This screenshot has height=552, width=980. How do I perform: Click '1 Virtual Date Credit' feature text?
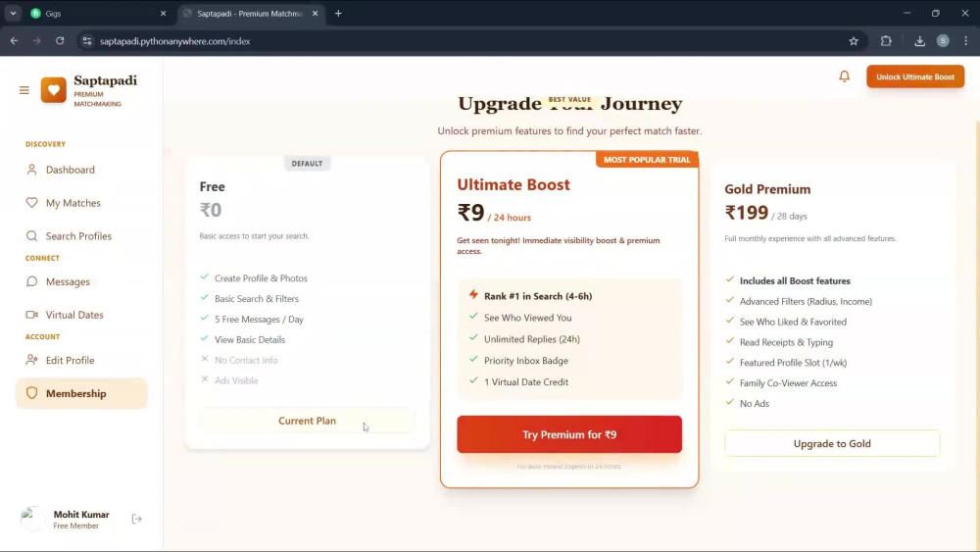pyautogui.click(x=526, y=382)
